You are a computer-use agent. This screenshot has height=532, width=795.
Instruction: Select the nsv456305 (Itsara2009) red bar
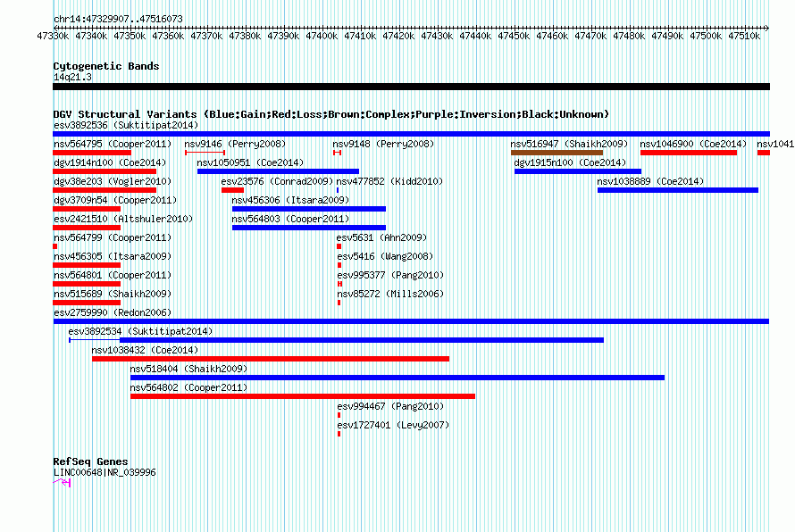tap(87, 265)
